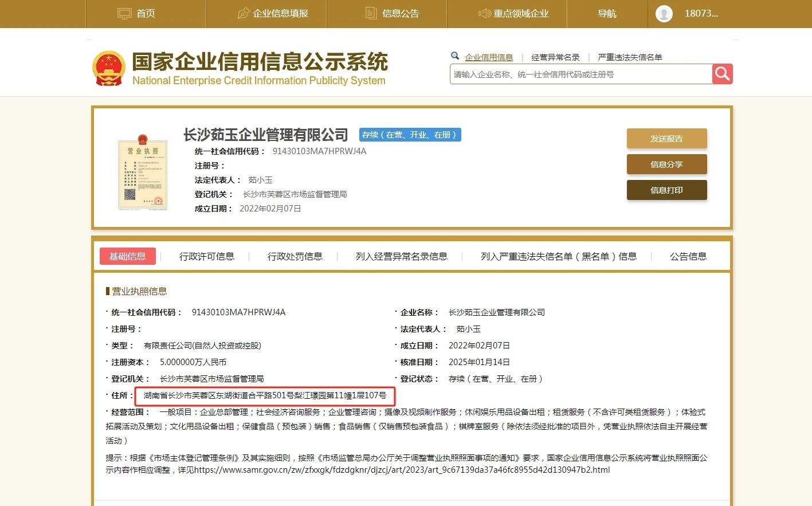This screenshot has width=812, height=506.
Task: Open the 重点领域企业 menu item
Action: coord(521,13)
